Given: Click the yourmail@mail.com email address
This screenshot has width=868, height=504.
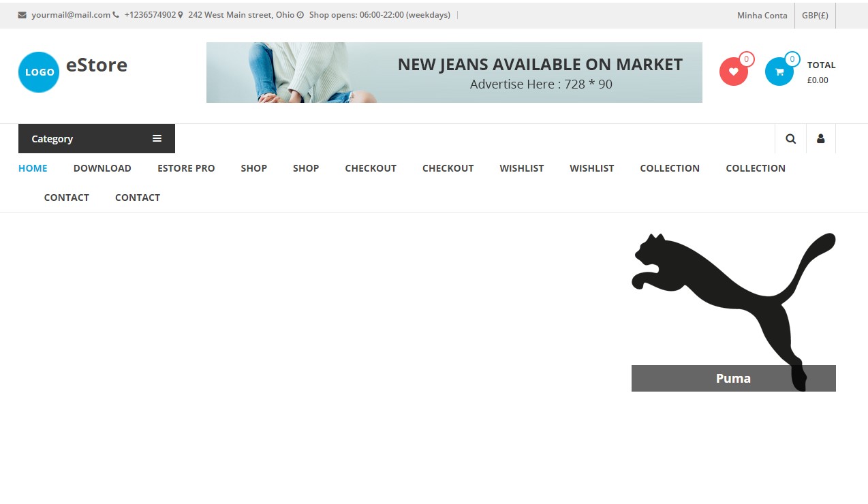Looking at the screenshot, I should [x=71, y=15].
